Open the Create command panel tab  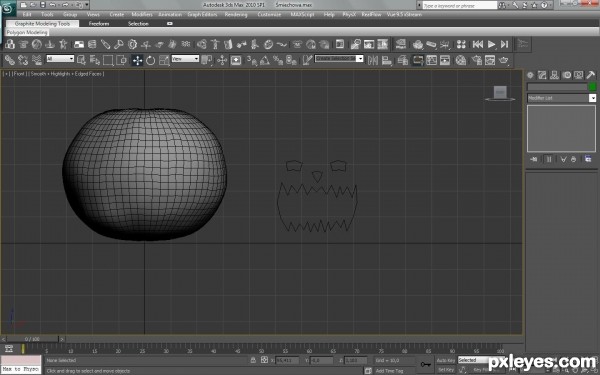coord(530,75)
